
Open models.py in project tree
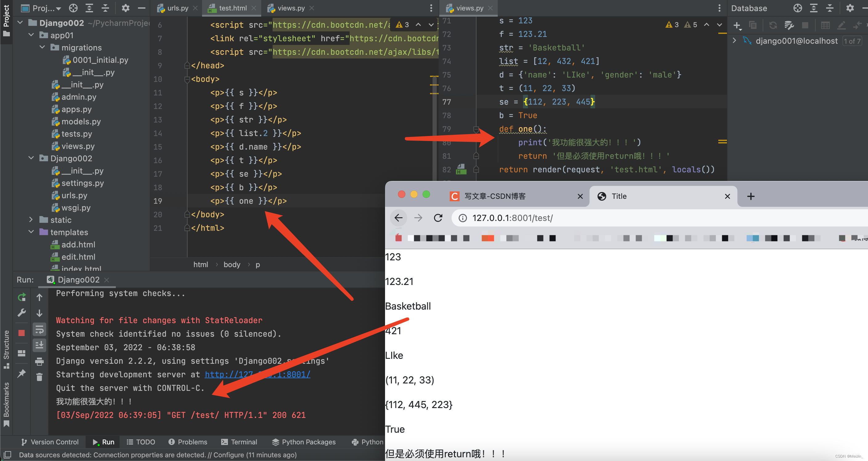coord(81,122)
